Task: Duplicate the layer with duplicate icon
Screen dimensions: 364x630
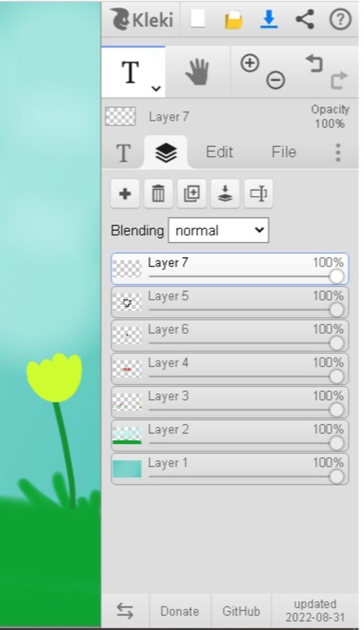Action: [192, 194]
